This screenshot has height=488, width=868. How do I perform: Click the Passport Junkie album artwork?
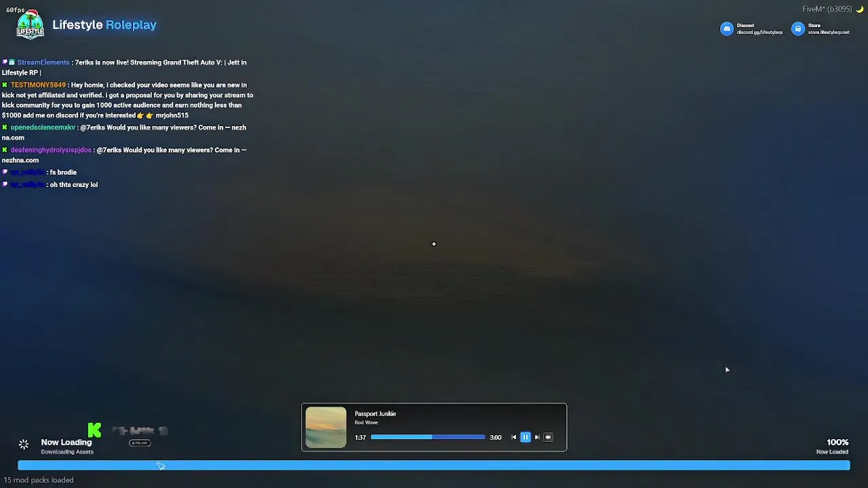(x=325, y=427)
